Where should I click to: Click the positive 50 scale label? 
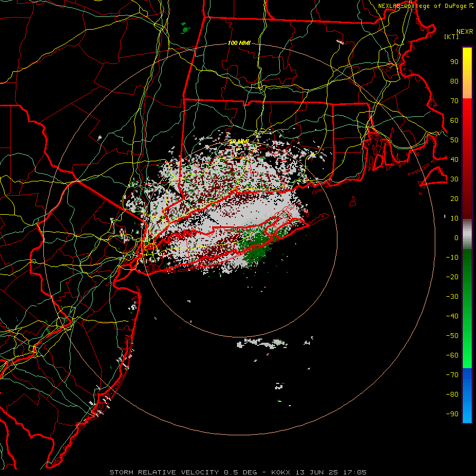coord(454,140)
